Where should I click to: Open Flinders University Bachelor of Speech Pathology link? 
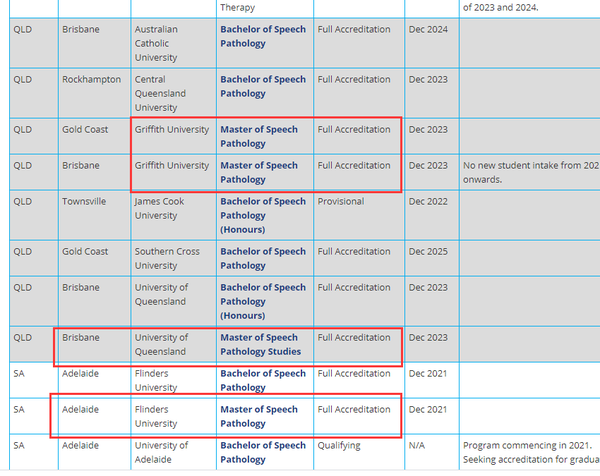[263, 381]
